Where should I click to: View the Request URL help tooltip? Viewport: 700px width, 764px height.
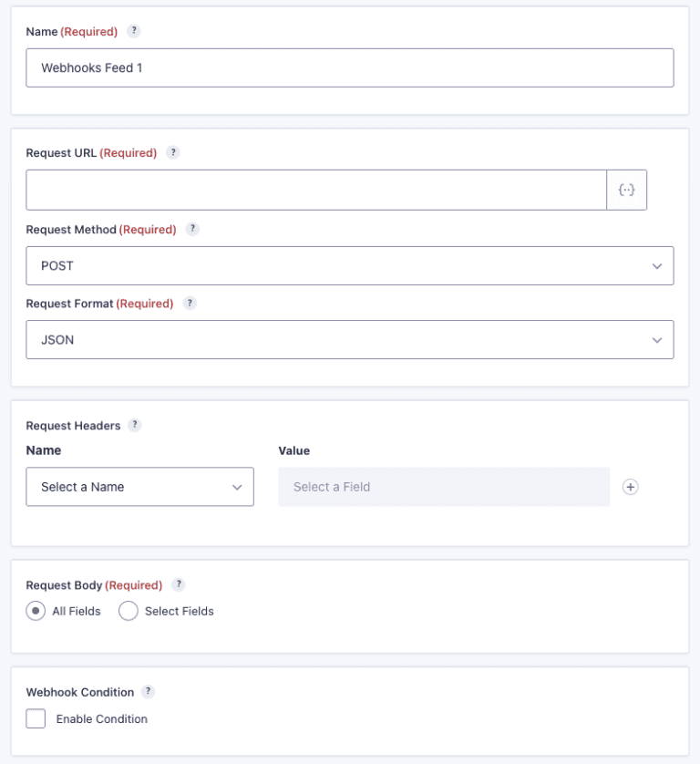[x=173, y=152]
